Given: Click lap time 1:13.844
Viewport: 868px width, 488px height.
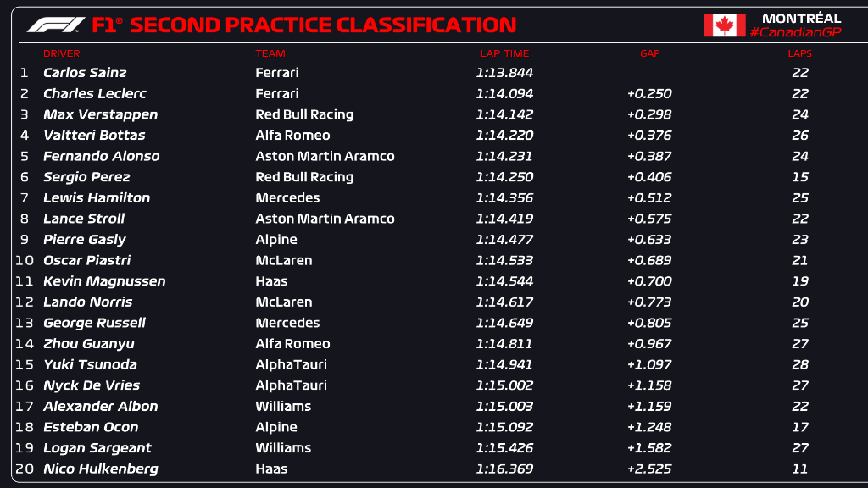Looking at the screenshot, I should (504, 73).
